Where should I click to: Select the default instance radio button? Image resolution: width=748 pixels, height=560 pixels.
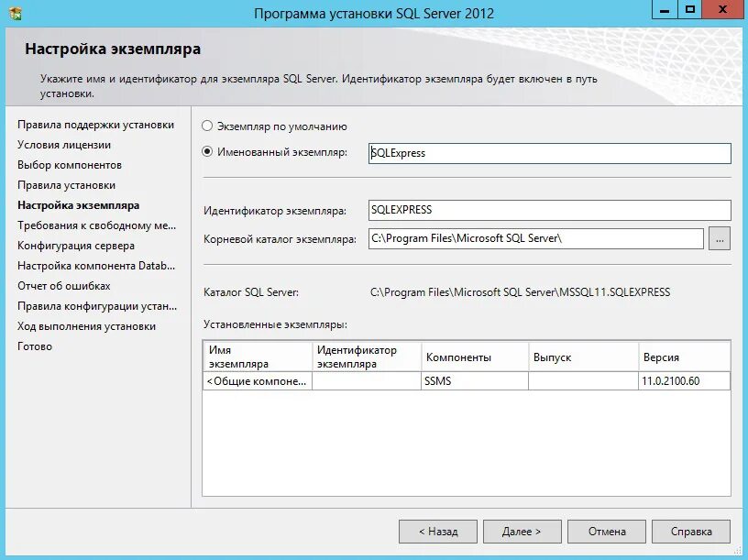pos(207,126)
